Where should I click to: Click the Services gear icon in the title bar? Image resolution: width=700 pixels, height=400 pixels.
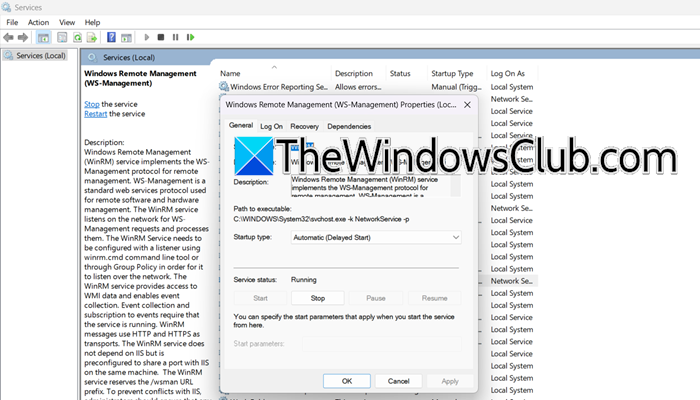click(x=6, y=7)
